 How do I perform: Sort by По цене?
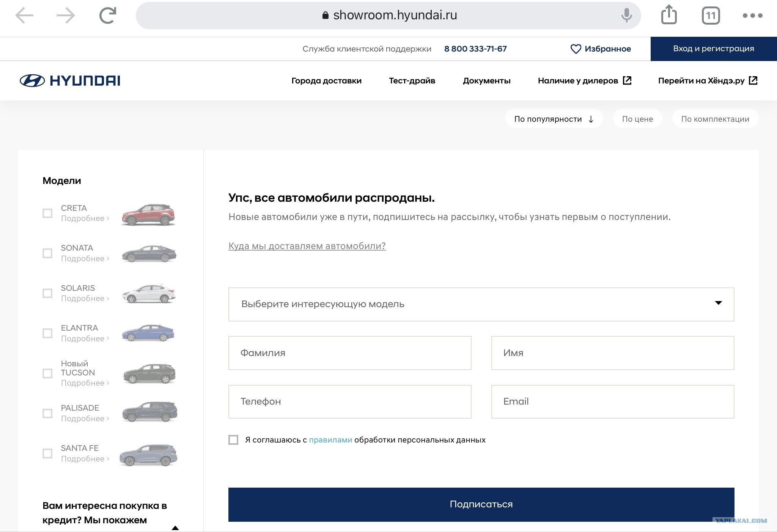637,119
